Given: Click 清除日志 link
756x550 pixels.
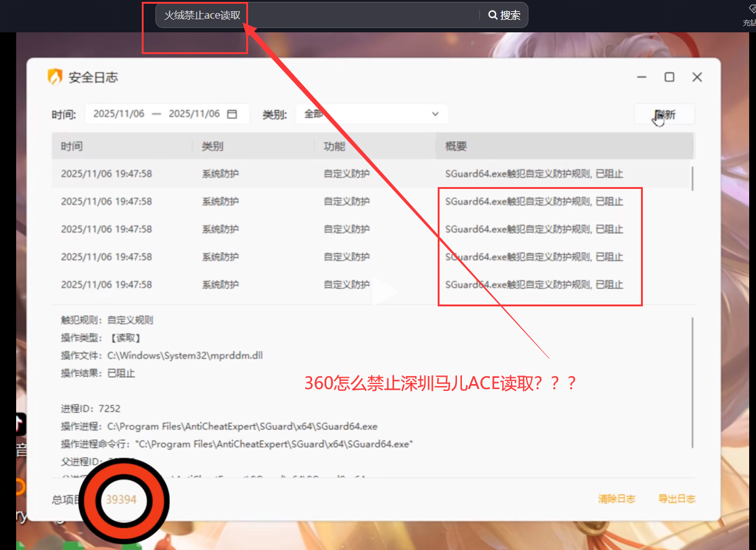Looking at the screenshot, I should pyautogui.click(x=617, y=499).
